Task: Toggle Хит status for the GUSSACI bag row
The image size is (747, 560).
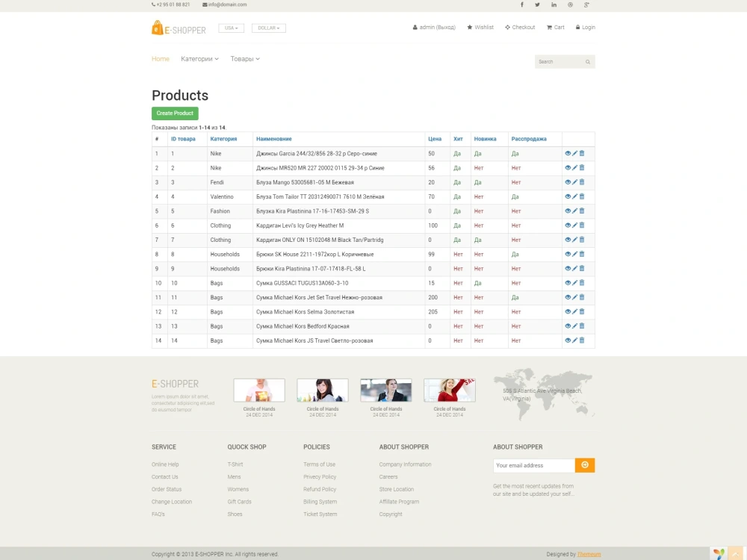Action: coord(458,283)
